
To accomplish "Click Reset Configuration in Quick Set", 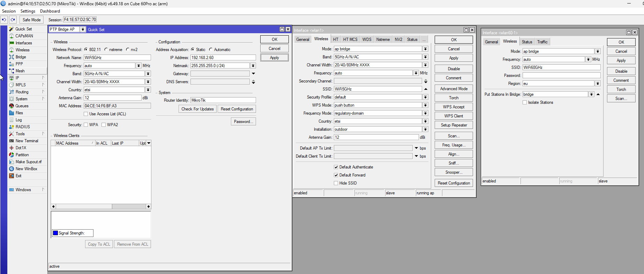I will click(x=237, y=109).
